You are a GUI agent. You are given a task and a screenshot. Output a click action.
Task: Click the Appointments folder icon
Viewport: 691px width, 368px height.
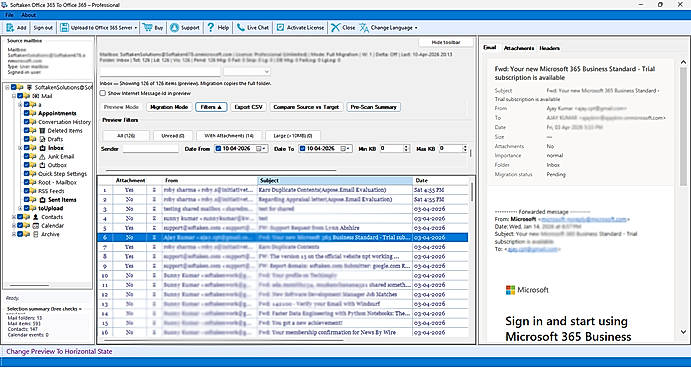coord(33,113)
